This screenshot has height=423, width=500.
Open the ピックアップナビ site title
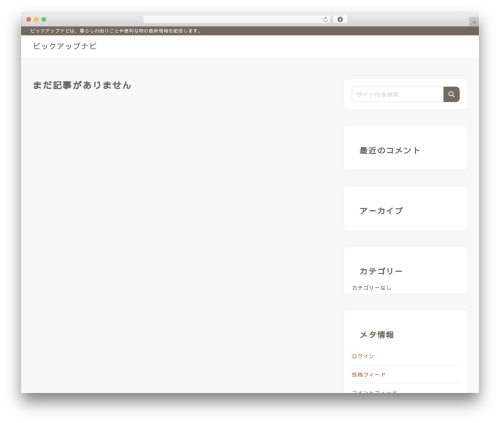(x=65, y=46)
